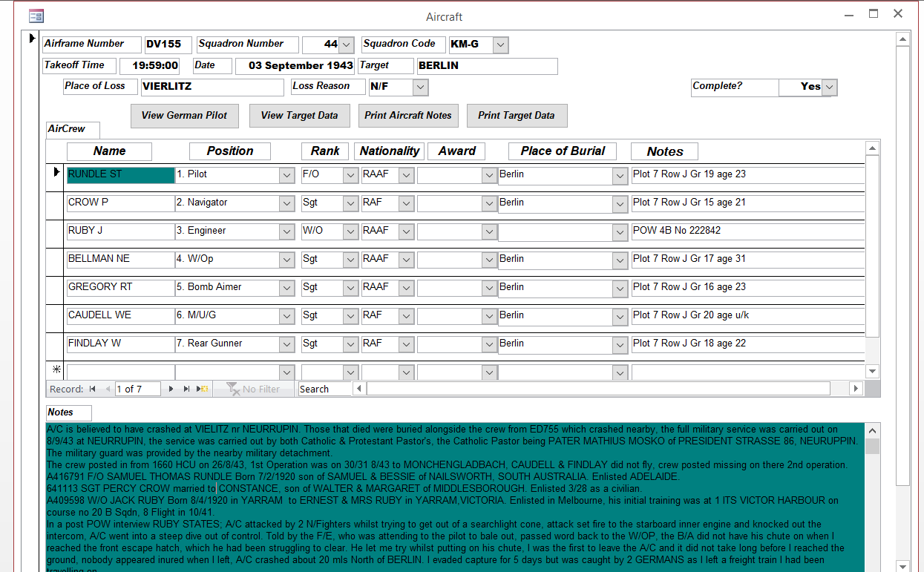Open View Target Data
924x572 pixels.
299,116
